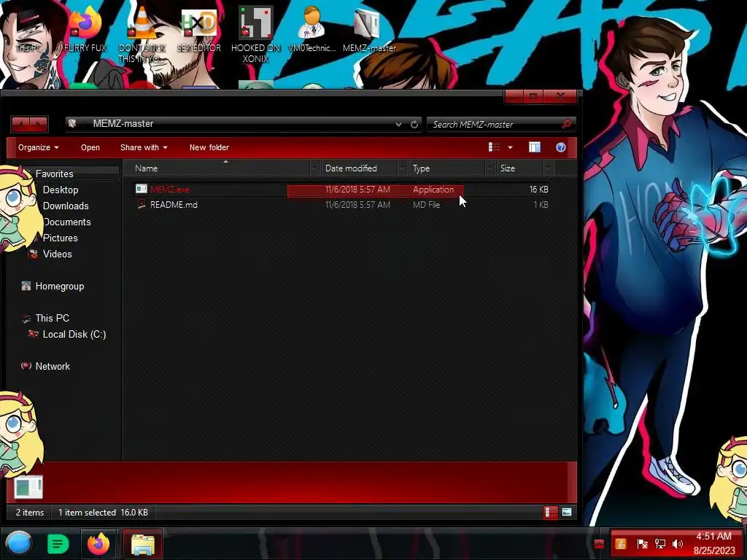This screenshot has height=560, width=747.
Task: Refresh the MEMZ-master folder view
Action: point(414,124)
